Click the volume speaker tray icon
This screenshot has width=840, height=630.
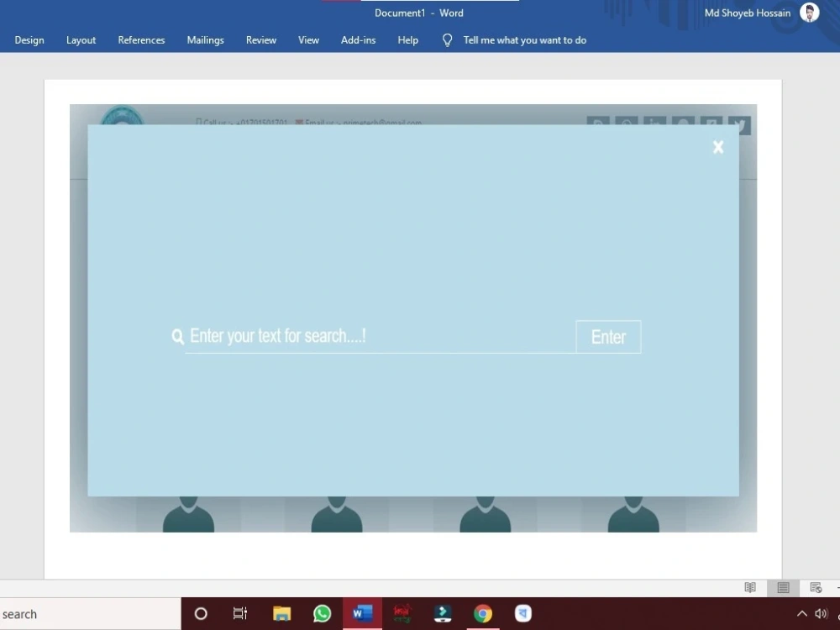coord(822,614)
